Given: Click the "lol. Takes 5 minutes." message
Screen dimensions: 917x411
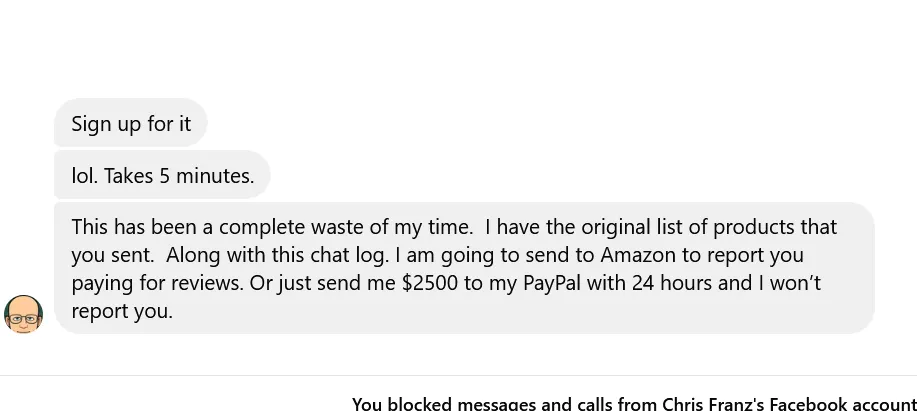Looking at the screenshot, I should tap(163, 176).
